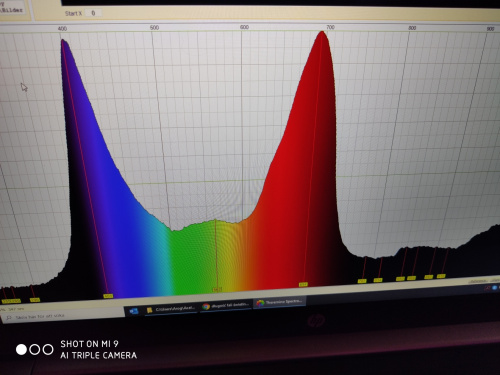Click the magnifier icon in the Windows search box
This screenshot has width=500, height=375.
8,318
